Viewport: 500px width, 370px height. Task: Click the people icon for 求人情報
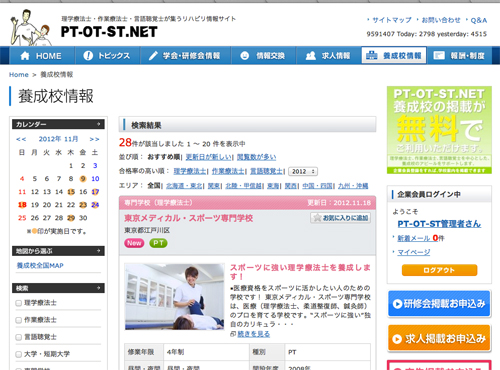click(311, 56)
